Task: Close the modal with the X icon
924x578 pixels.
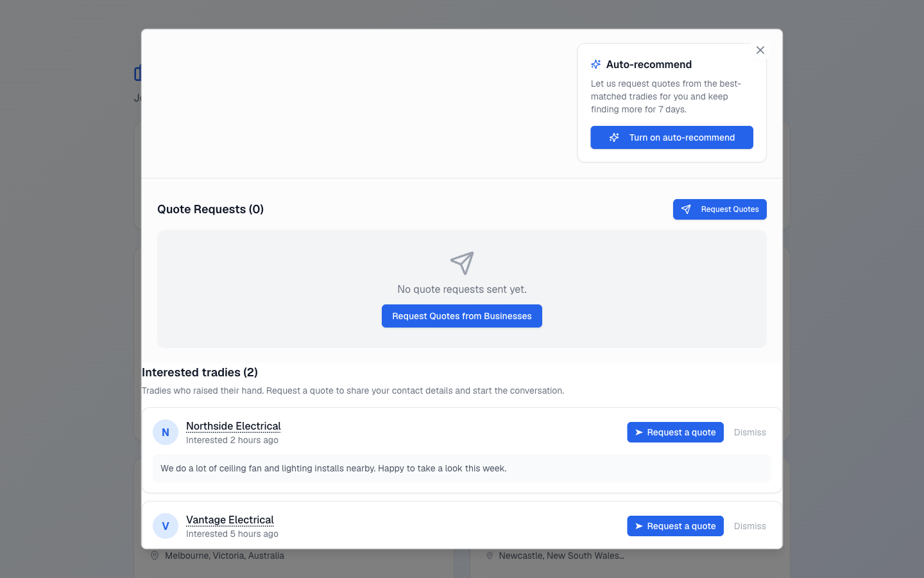Action: click(760, 50)
